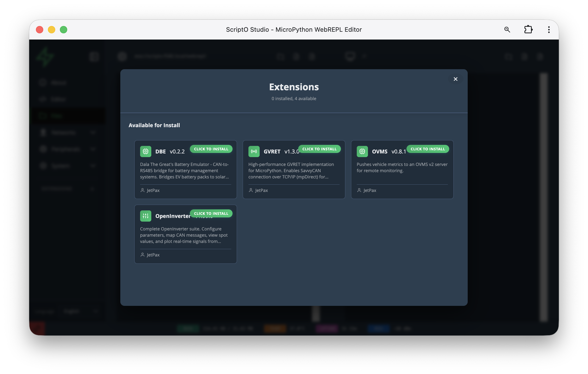Open the browser extensions puzzle icon
Viewport: 588px width, 374px height.
529,29
